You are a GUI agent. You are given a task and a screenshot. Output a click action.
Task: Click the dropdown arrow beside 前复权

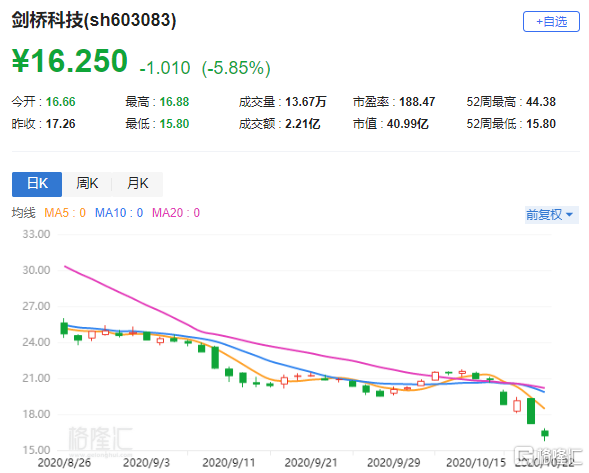pyautogui.click(x=569, y=215)
